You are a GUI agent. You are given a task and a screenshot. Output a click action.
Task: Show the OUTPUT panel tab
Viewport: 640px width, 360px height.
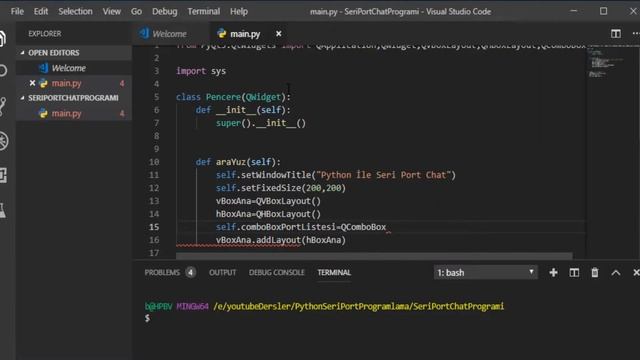tap(222, 272)
